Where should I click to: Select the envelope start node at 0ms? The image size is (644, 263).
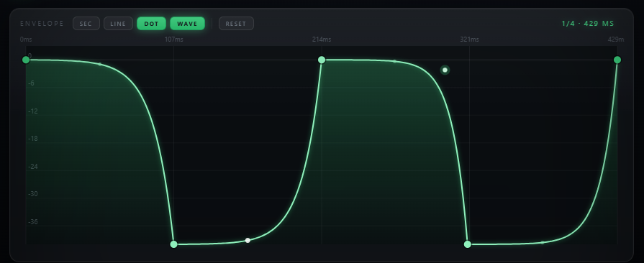coord(26,60)
